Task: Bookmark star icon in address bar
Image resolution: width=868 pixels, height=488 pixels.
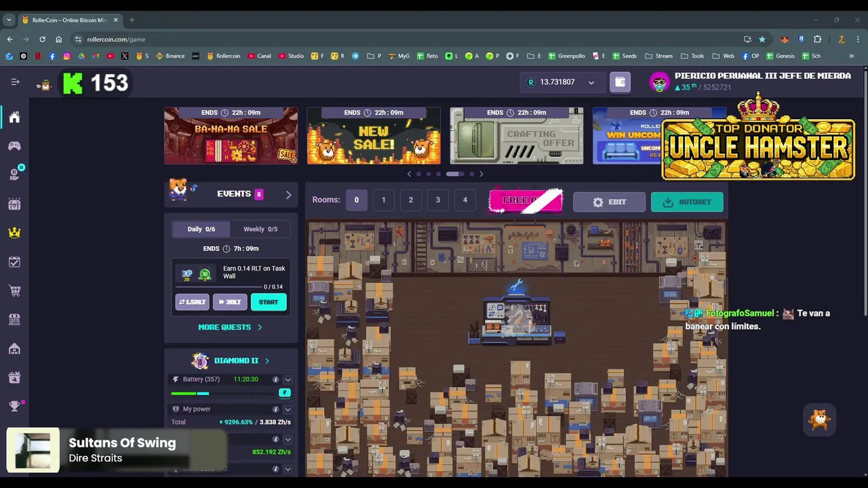Action: pos(762,39)
